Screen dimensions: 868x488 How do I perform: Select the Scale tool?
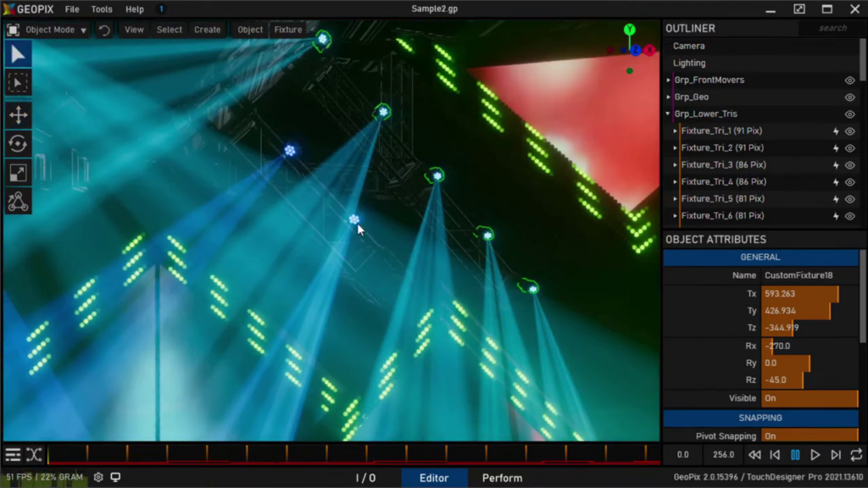(18, 173)
